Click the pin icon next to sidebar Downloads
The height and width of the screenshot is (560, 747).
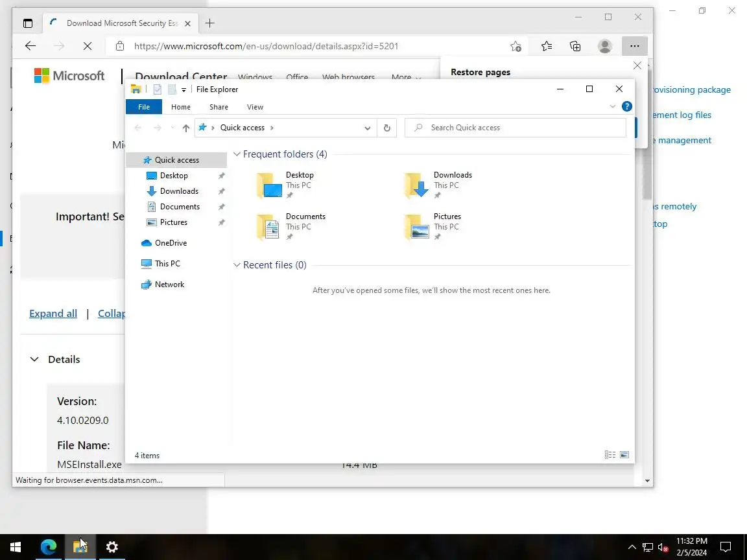coord(222,191)
